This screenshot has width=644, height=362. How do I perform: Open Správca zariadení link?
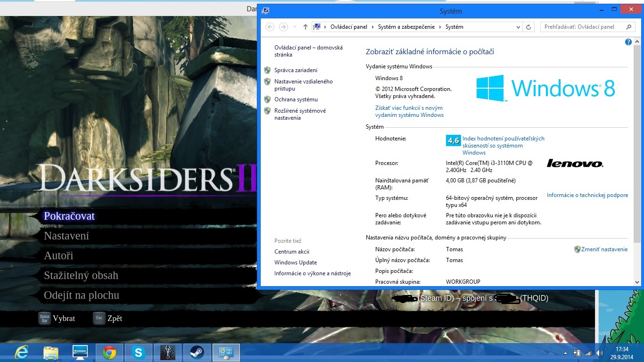tap(296, 70)
